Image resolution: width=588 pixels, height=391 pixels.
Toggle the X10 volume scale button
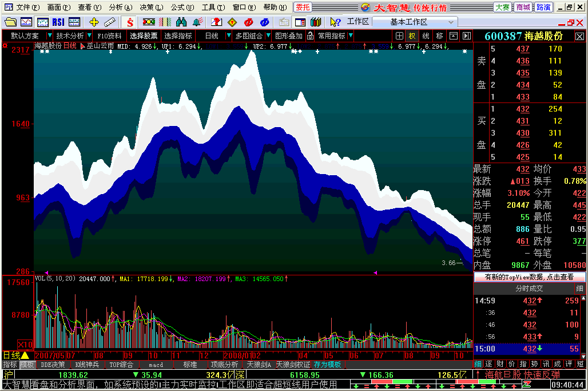click(25, 345)
